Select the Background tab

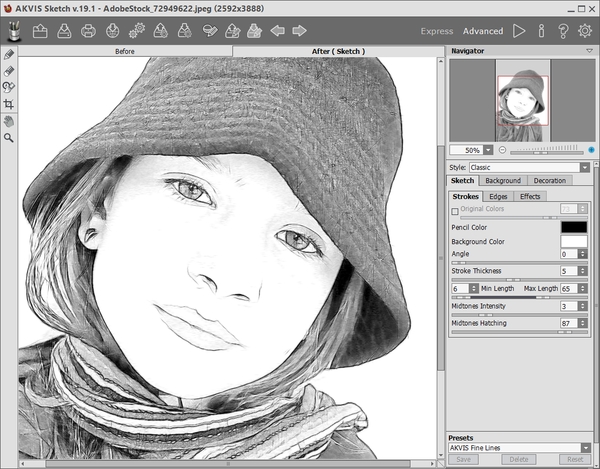tap(503, 181)
